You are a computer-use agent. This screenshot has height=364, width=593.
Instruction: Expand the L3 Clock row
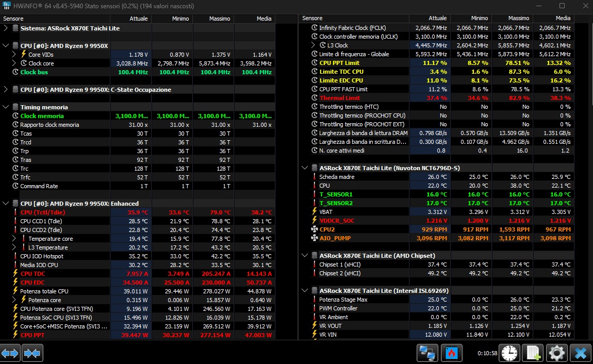click(313, 45)
